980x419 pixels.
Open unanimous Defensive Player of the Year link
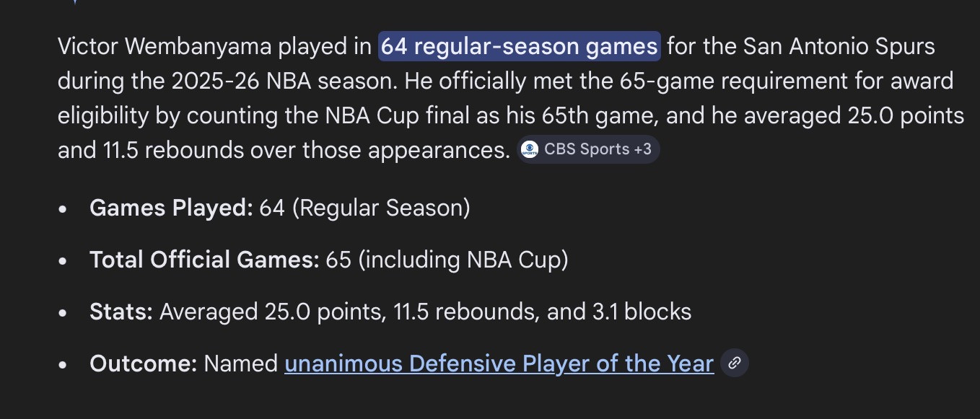coord(499,363)
